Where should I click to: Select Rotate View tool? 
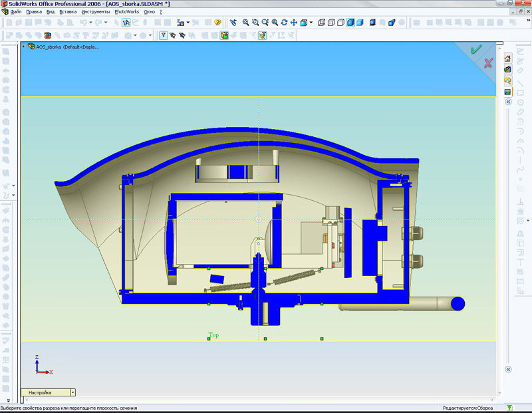point(285,23)
